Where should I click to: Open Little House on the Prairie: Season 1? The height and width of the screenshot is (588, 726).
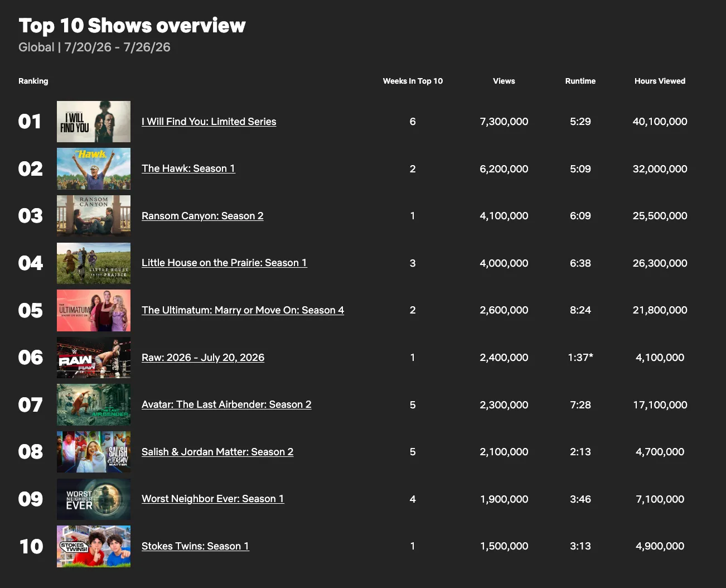(224, 263)
